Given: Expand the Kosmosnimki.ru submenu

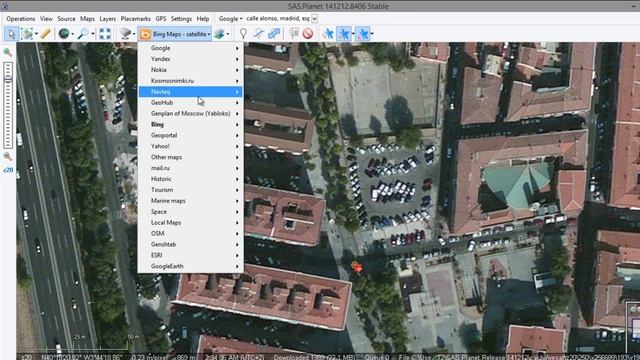Looking at the screenshot, I should pos(191,81).
